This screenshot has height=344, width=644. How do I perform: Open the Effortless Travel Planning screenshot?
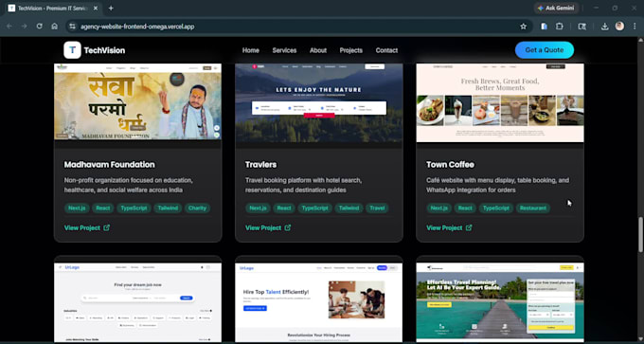(x=500, y=302)
